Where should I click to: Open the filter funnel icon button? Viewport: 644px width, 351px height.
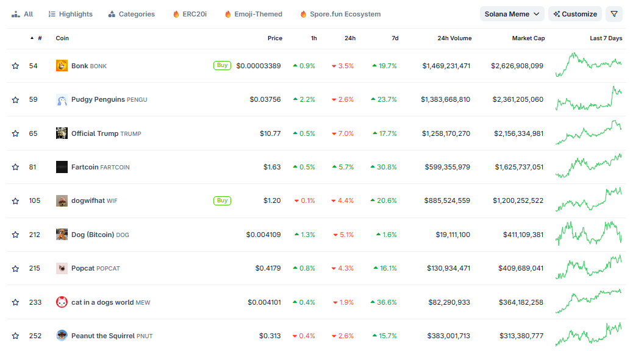[x=614, y=14]
